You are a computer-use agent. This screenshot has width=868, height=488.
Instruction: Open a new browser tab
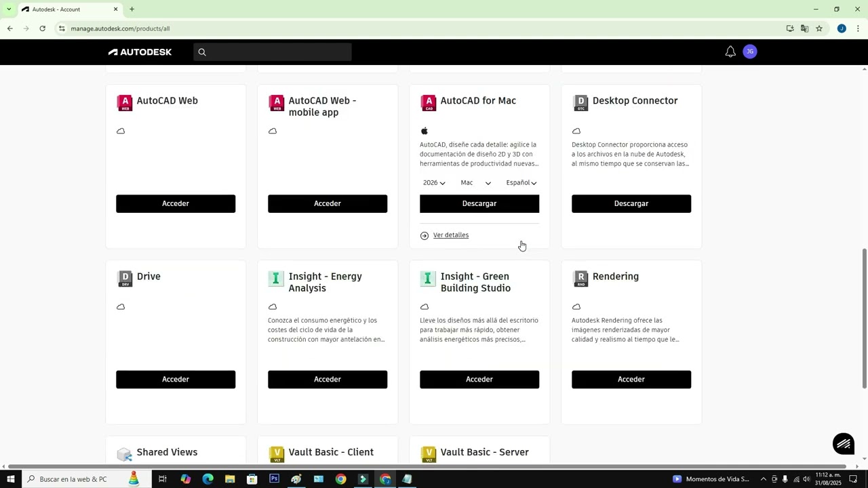click(x=132, y=9)
